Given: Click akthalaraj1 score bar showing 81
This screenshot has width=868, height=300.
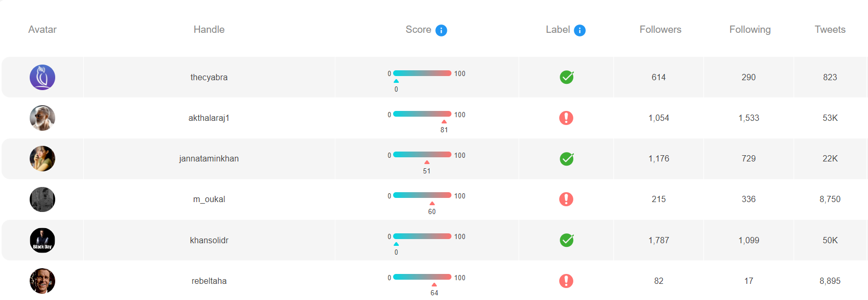Looking at the screenshot, I should tap(422, 114).
